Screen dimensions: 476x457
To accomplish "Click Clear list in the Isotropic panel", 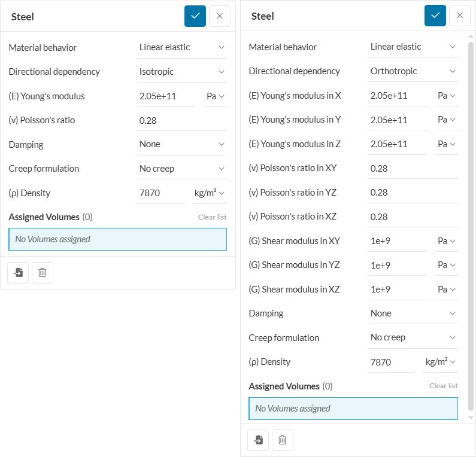I will point(212,217).
